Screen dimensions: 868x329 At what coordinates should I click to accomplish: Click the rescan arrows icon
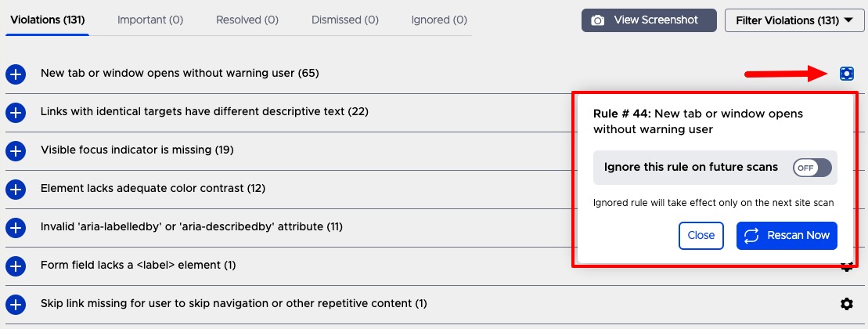(752, 236)
